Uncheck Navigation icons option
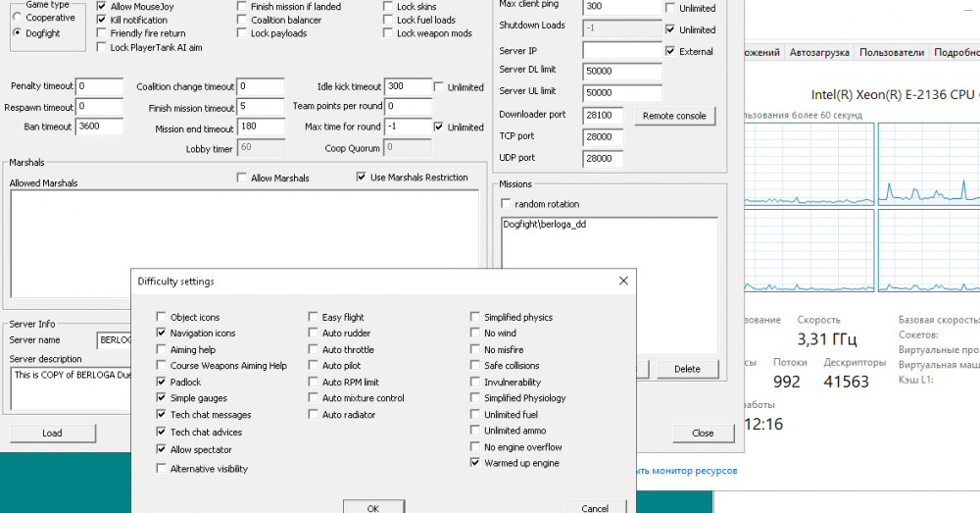Screen dimensions: 980x513 162,333
